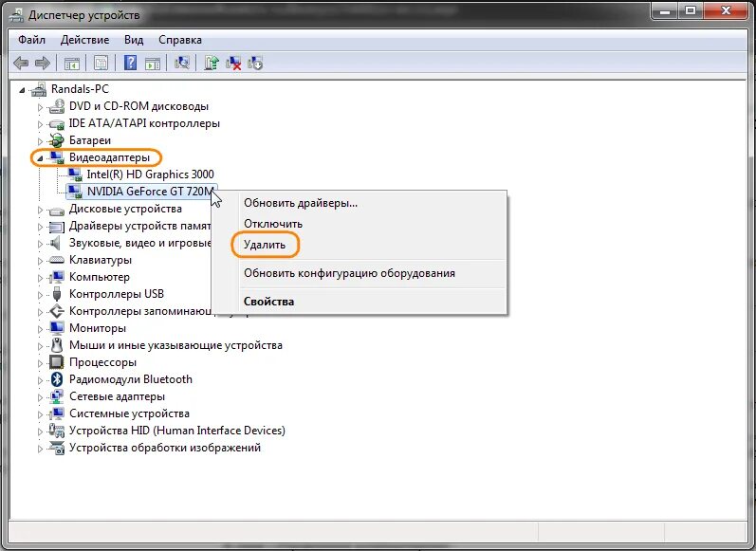Screen dimensions: 756x551
Task: Click the Bluetooth radio icon
Action: (56, 379)
